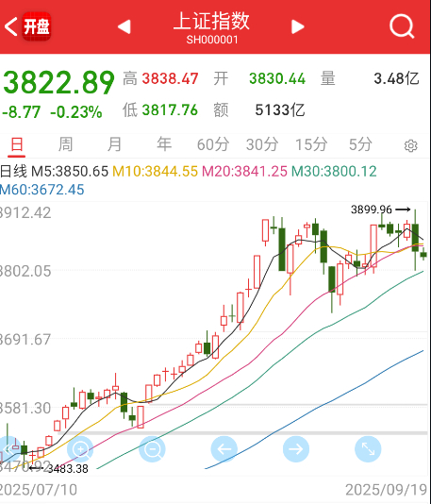Tap the 3802.05 price axis label
Viewport: 431px width, 504px height.
pyautogui.click(x=25, y=272)
